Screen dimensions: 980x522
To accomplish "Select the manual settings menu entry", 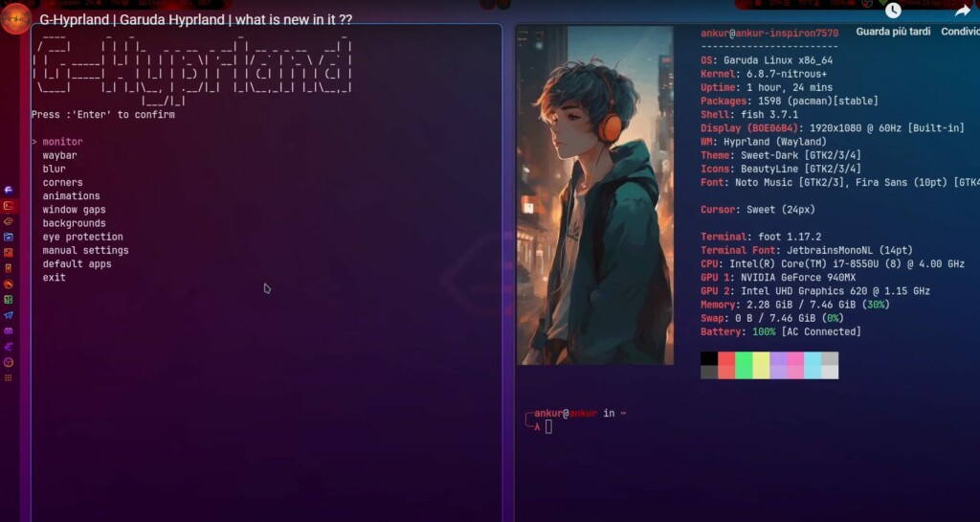I will pyautogui.click(x=85, y=251).
